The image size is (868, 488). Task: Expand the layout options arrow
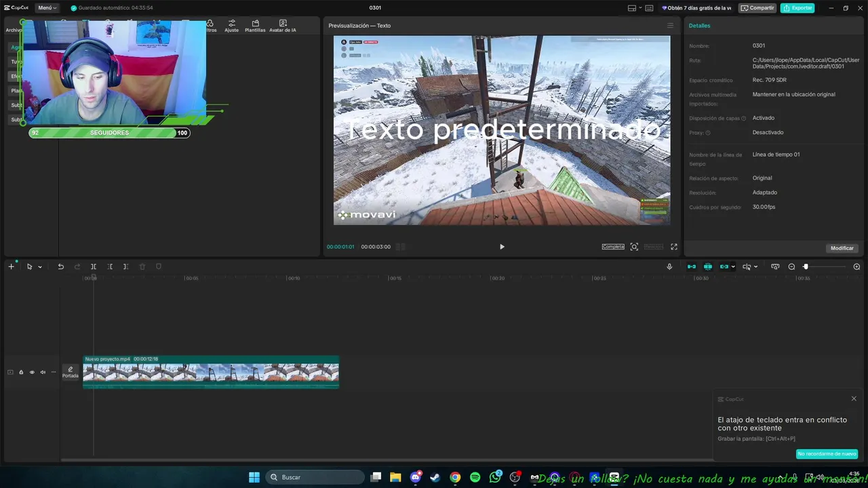639,8
